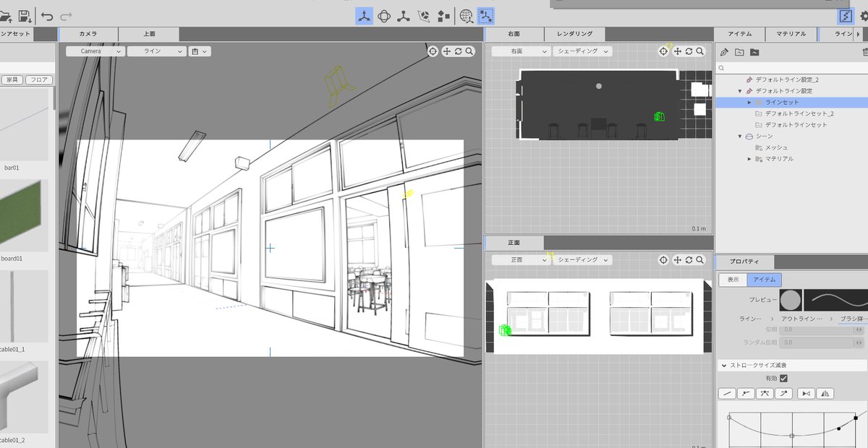868x448 pixels.
Task: Click the polygon face selection tool icon
Action: pyautogui.click(x=424, y=15)
